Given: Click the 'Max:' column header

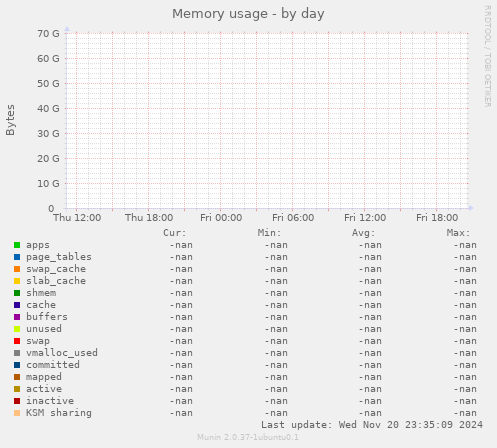Looking at the screenshot, I should 458,233.
